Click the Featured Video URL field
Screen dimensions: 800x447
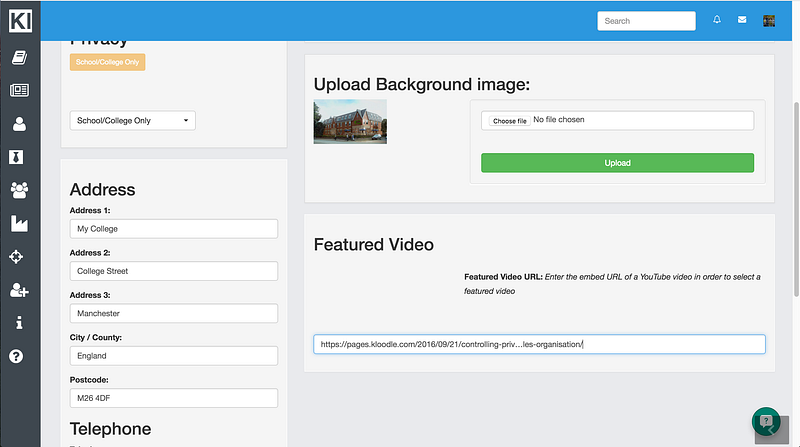pyautogui.click(x=539, y=344)
